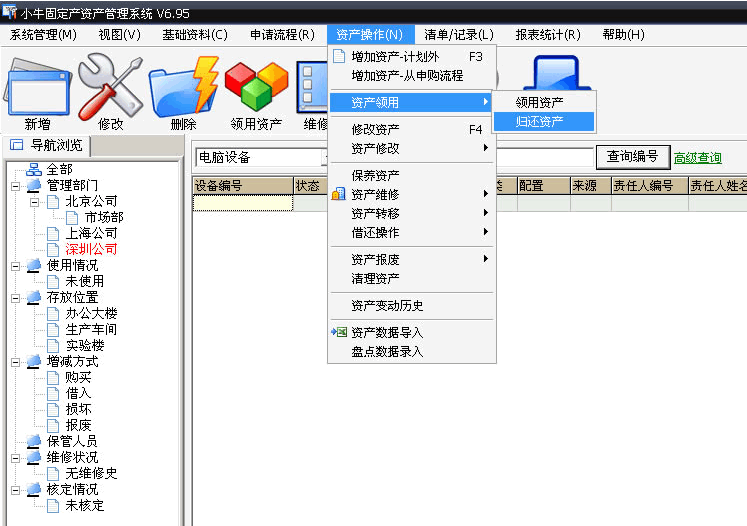Image resolution: width=747 pixels, height=526 pixels.
Task: Click the 电脑设备 combo box
Action: [x=262, y=157]
